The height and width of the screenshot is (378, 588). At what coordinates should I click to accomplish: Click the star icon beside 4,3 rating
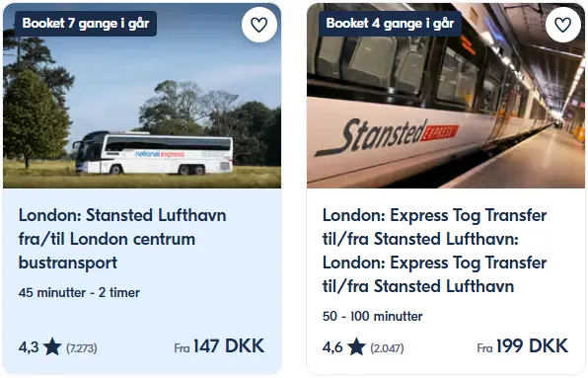[x=52, y=346]
